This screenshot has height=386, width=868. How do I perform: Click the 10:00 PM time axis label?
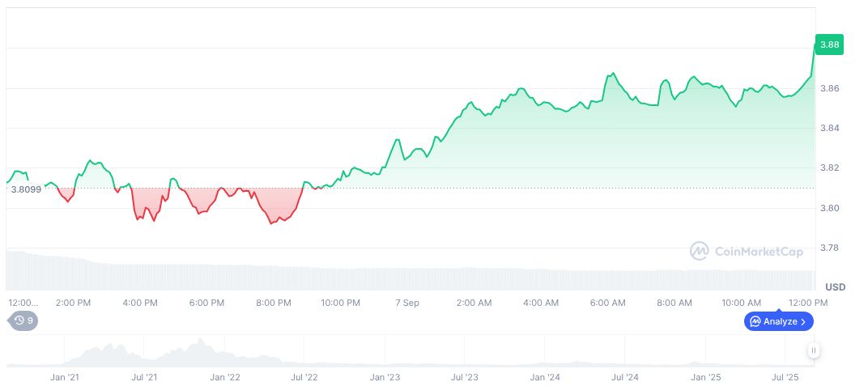(340, 303)
